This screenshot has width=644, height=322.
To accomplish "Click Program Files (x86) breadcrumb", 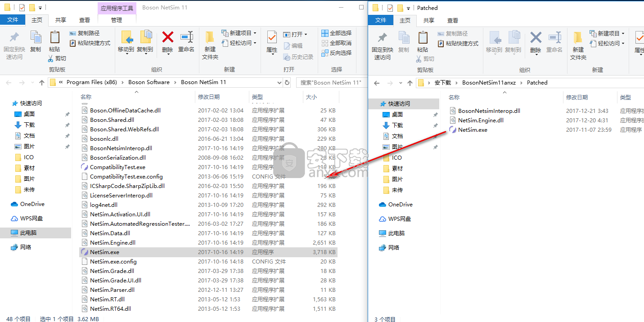I will point(92,82).
